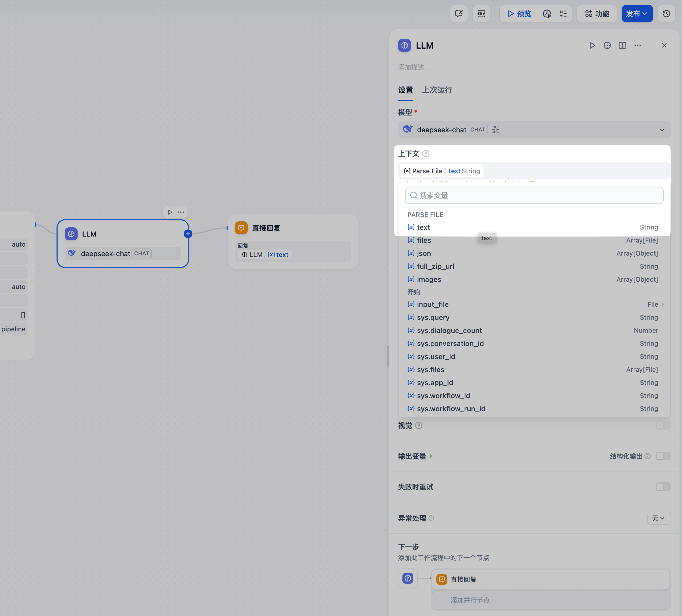Enable the 视觉 vision toggle
The height and width of the screenshot is (616, 682).
(x=663, y=425)
